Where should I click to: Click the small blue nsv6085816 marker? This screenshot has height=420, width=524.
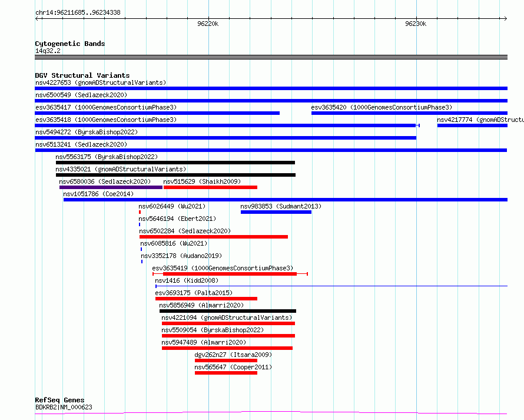pos(141,249)
